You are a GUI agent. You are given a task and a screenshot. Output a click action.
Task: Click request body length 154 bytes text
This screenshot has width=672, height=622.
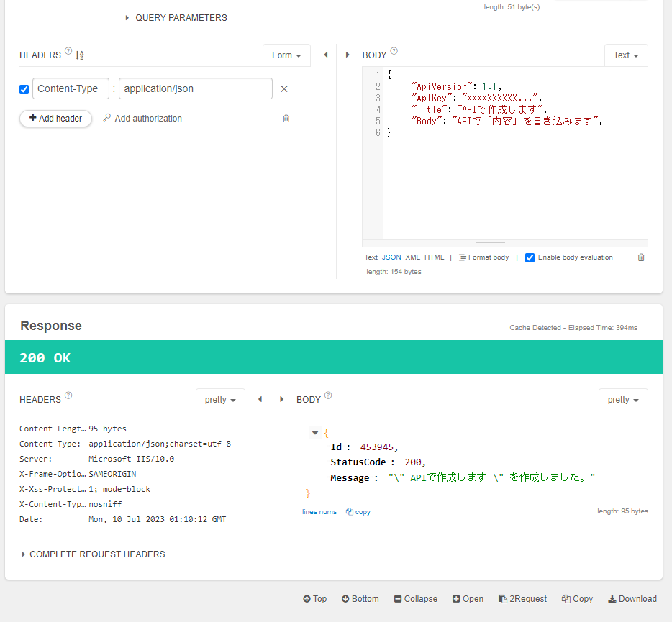click(x=394, y=272)
